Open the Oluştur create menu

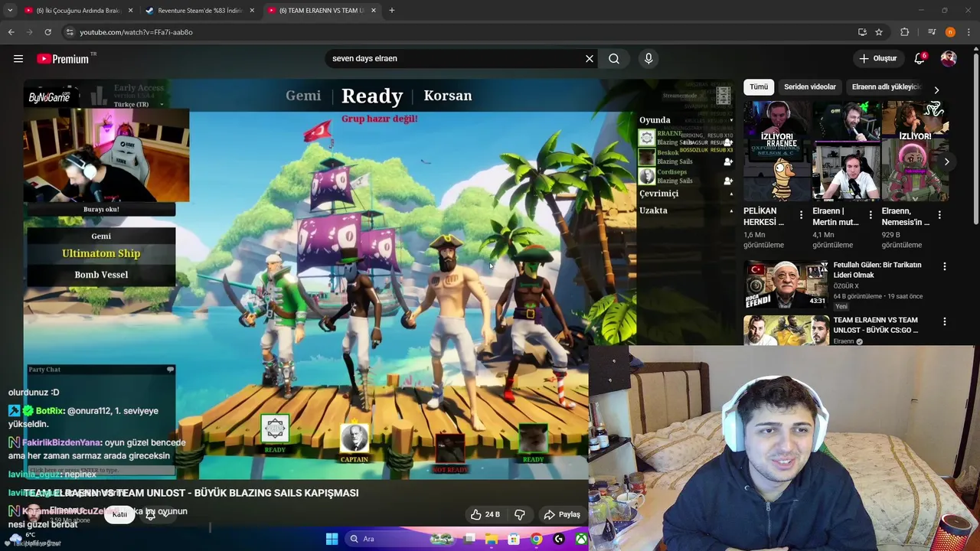point(877,59)
